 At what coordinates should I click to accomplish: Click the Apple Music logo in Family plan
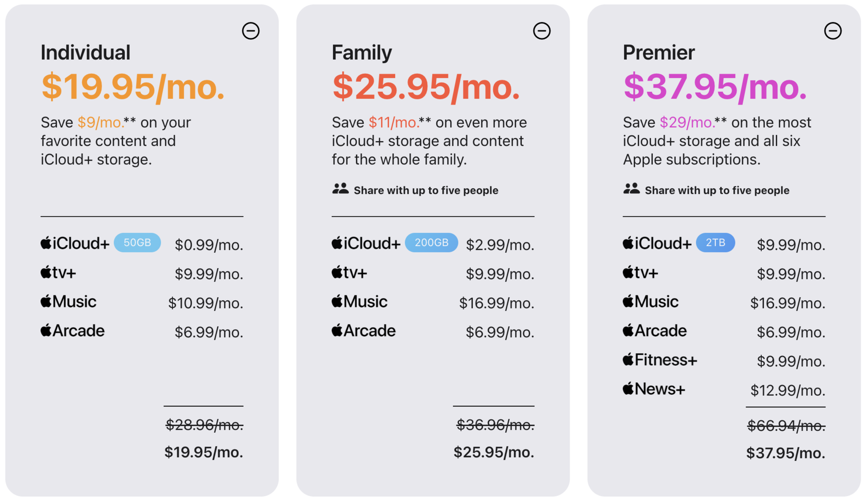pos(360,302)
